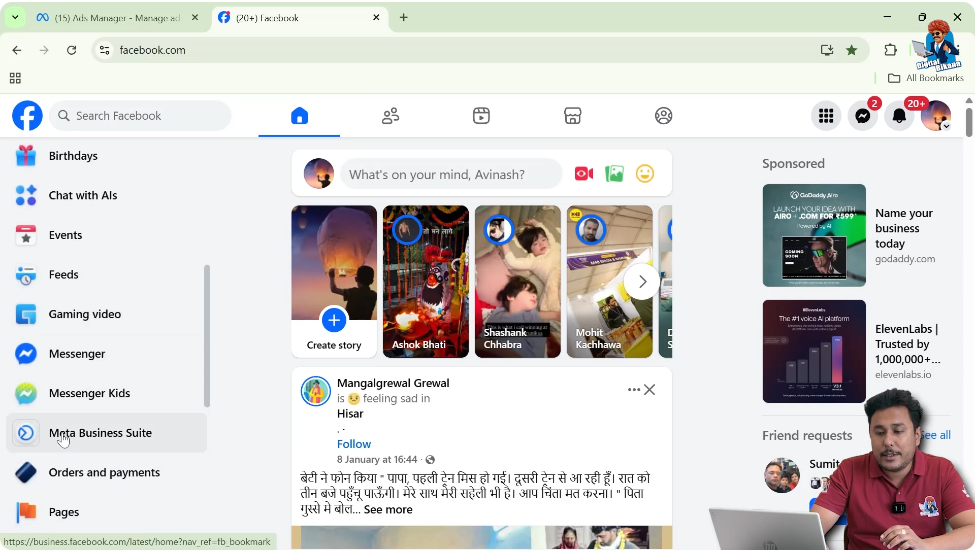Open your profile picture in the composer

(318, 174)
